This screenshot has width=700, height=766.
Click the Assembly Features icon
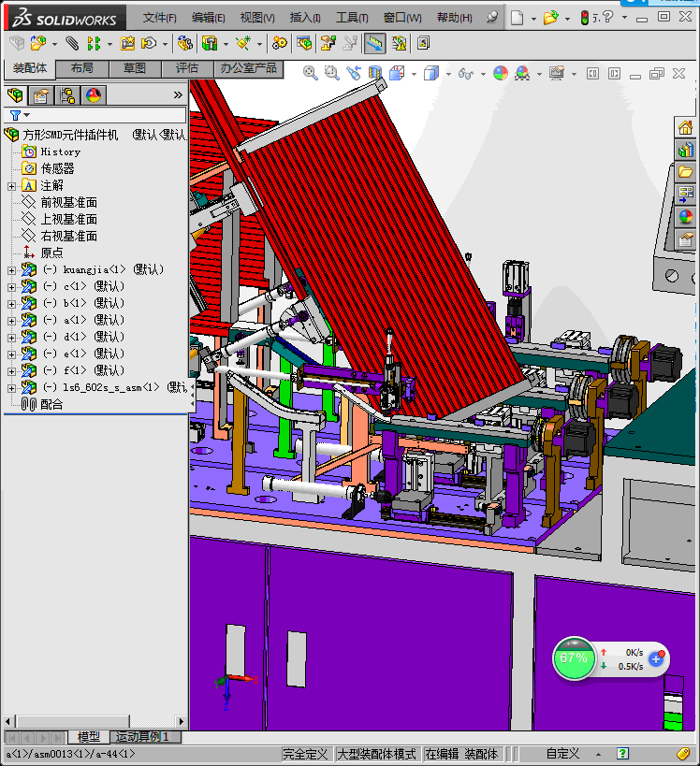click(210, 43)
